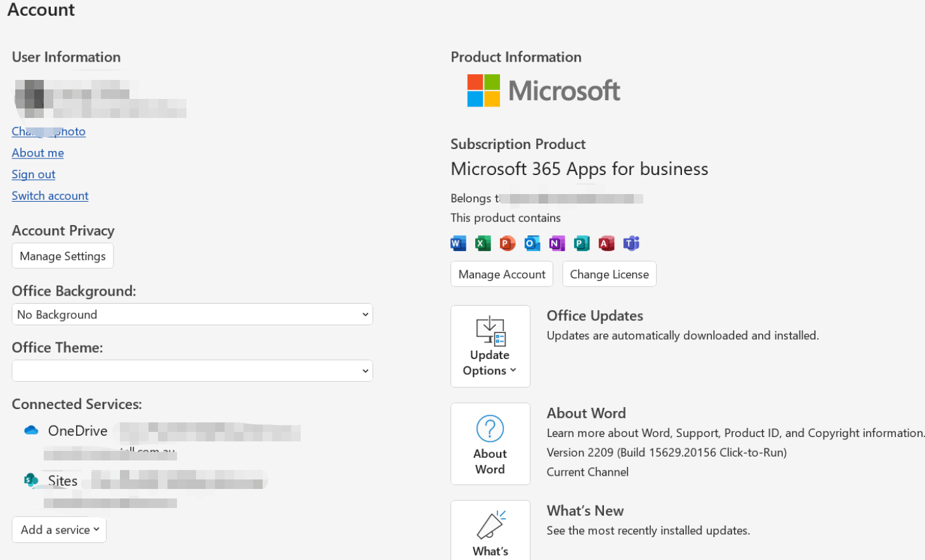Viewport: 925px width, 560px height.
Task: Click the user profile photo
Action: [29, 99]
